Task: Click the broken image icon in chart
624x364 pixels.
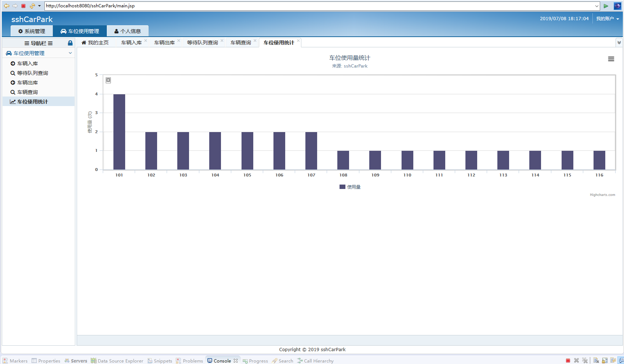Action: [108, 80]
